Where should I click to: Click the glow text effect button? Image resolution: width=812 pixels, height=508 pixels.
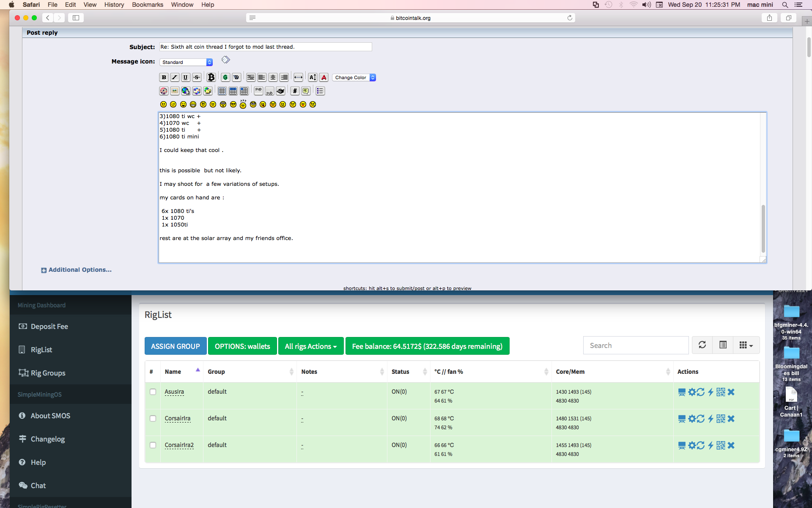click(x=225, y=77)
